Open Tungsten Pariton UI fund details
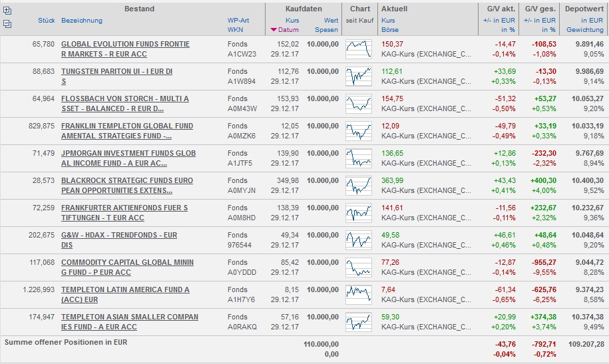Screen dimensions: 609x364 (x=116, y=76)
